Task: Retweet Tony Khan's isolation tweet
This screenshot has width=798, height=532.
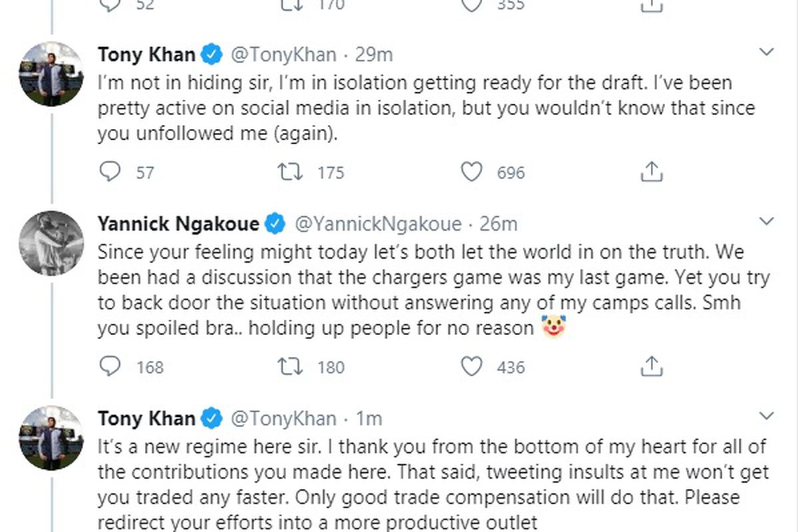Action: tap(290, 173)
